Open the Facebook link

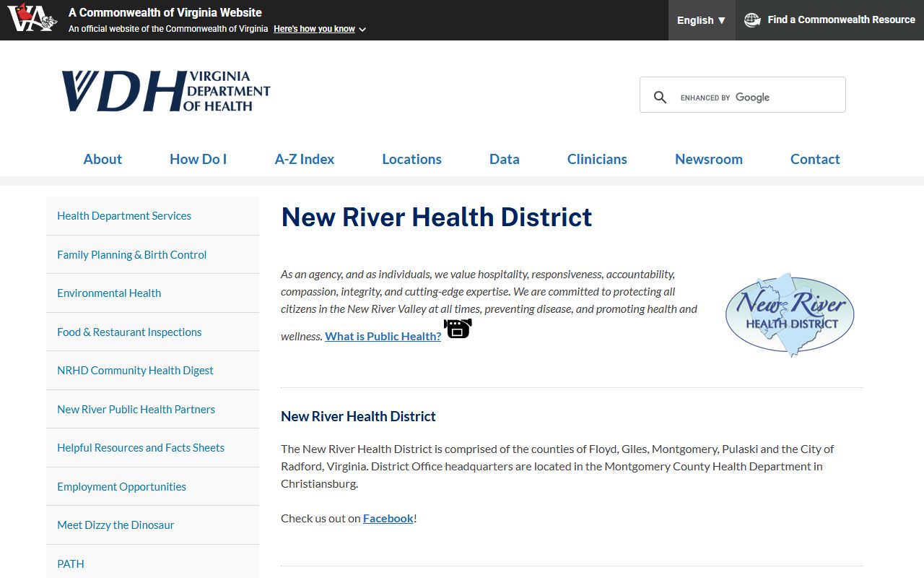[x=388, y=518]
